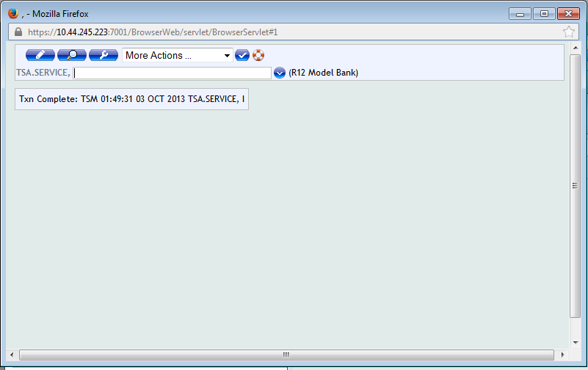Minimize the Firefox window
The width and height of the screenshot is (588, 370).
click(x=520, y=14)
